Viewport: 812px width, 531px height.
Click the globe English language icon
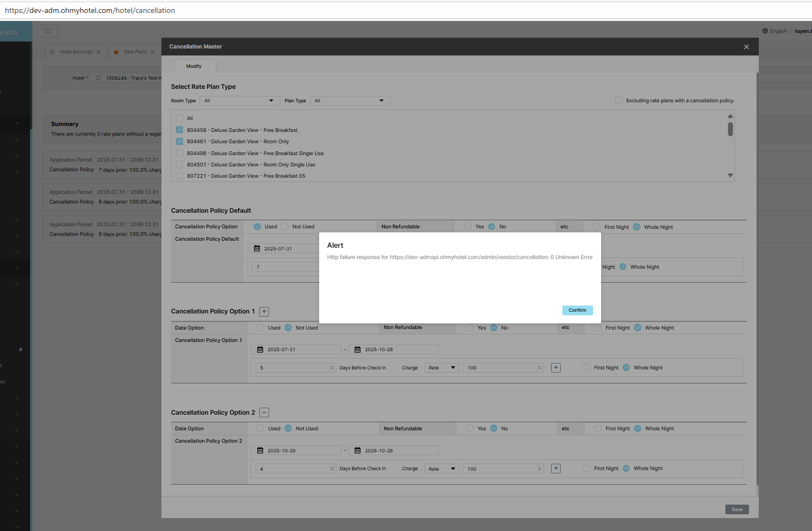(x=765, y=31)
